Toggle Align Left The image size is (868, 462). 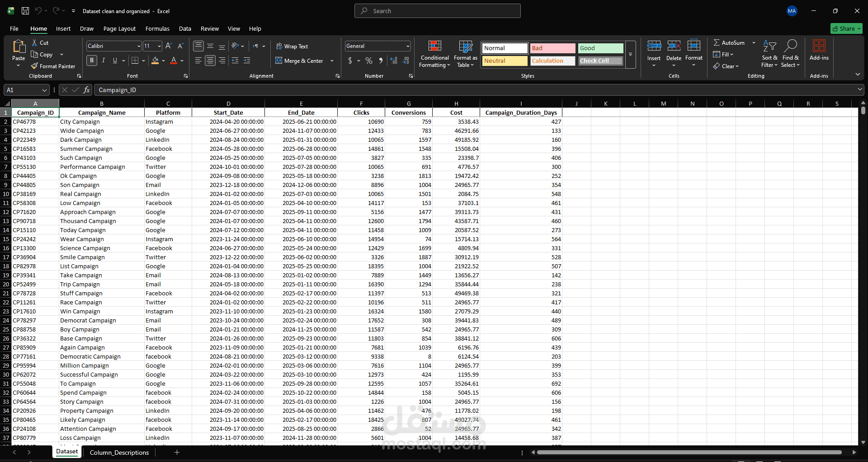tap(198, 61)
